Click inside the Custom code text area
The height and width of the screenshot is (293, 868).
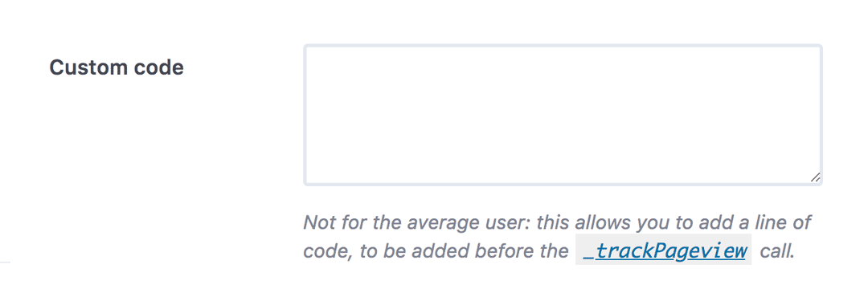[x=563, y=115]
